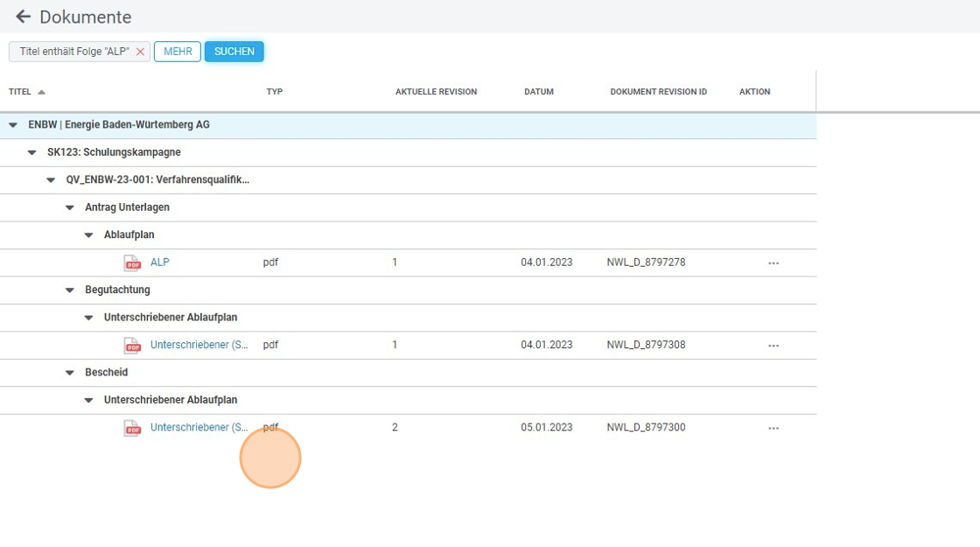
Task: Click the NWL_D_8797308 revision ID cell
Action: [647, 345]
